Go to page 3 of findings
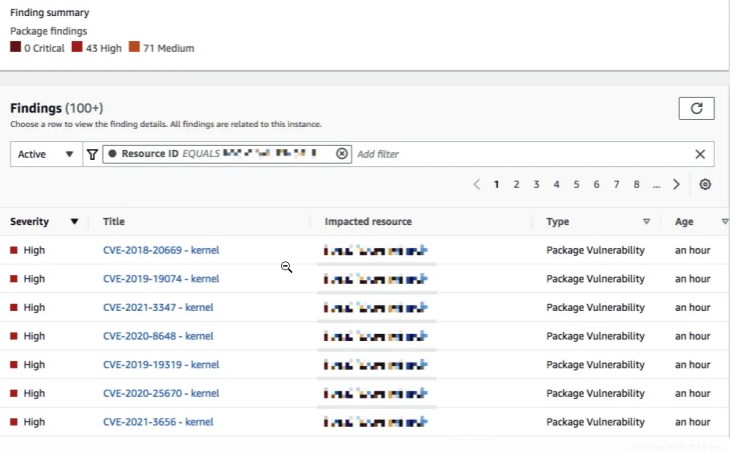 pos(536,184)
